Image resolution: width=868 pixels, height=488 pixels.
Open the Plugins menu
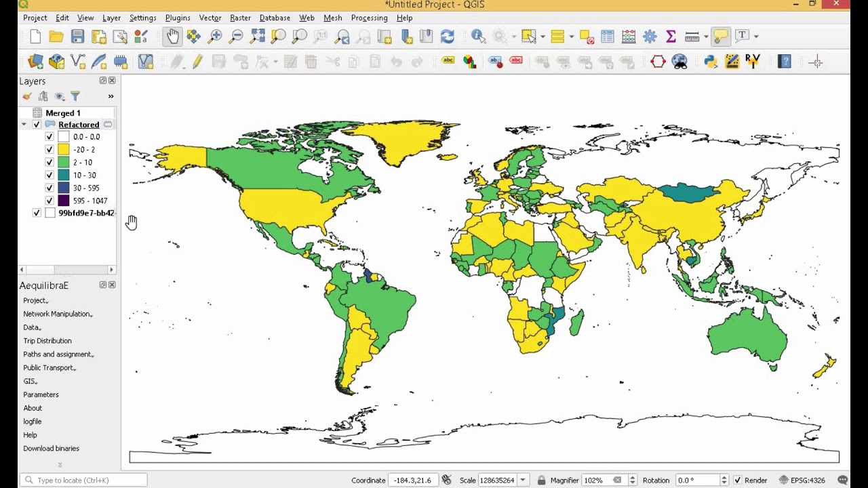tap(178, 18)
